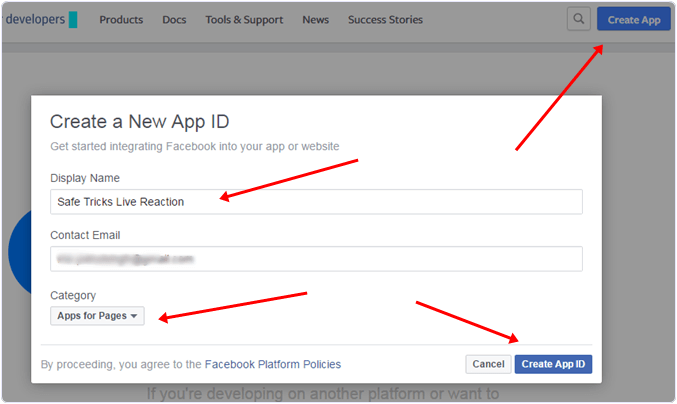Click the 'Contact Email' label

click(x=85, y=235)
